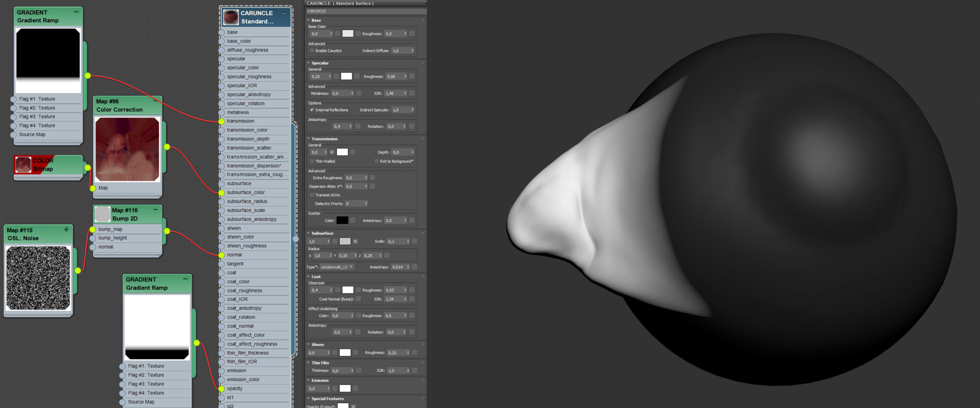This screenshot has height=408, width=980.
Task: Click the COLOR Bitmap node thumbnail
Action: [23, 165]
